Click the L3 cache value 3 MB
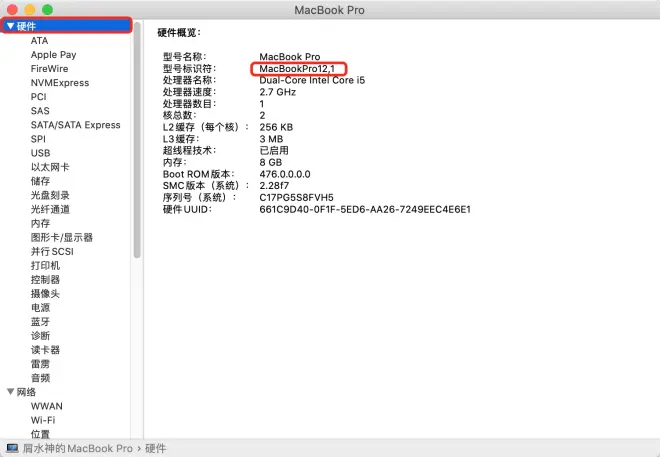The width and height of the screenshot is (660, 457). (x=271, y=139)
